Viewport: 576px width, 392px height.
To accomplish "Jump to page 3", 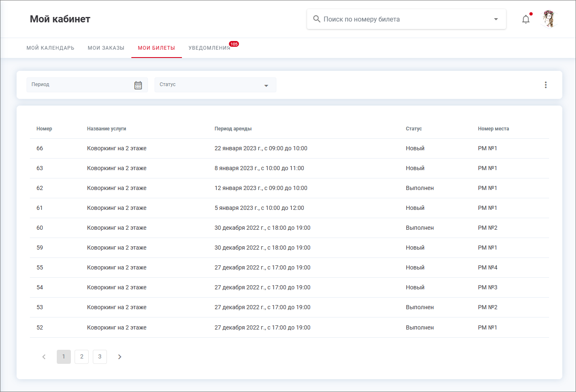I will tap(100, 357).
